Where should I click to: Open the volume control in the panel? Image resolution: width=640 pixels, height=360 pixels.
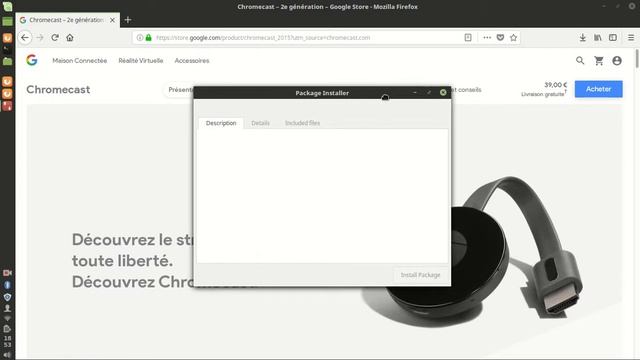tap(7, 355)
